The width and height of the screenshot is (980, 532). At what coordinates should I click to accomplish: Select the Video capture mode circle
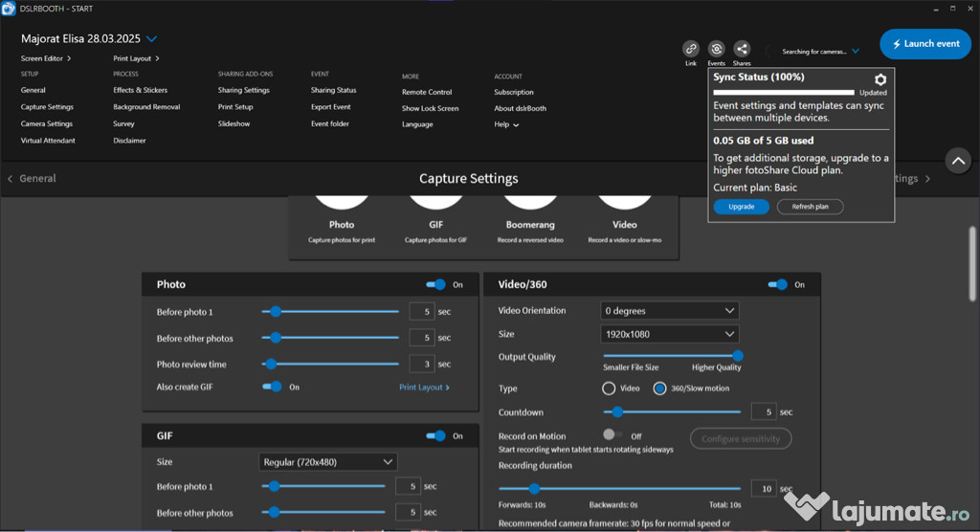[x=624, y=201]
